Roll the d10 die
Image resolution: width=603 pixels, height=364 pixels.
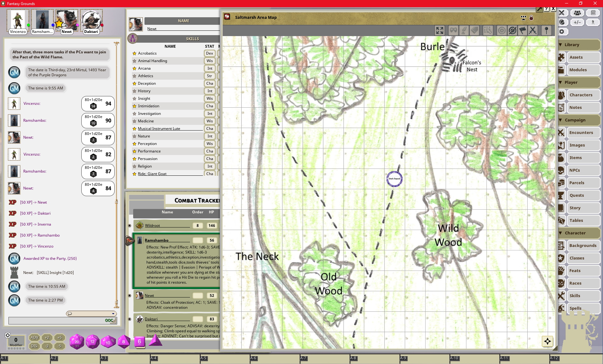pyautogui.click(x=108, y=342)
